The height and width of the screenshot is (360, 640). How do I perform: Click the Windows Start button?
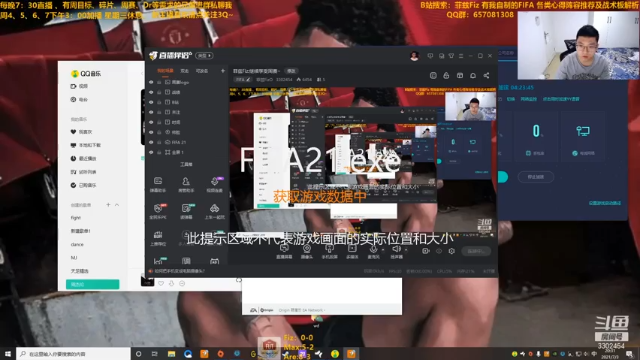tap(8, 353)
